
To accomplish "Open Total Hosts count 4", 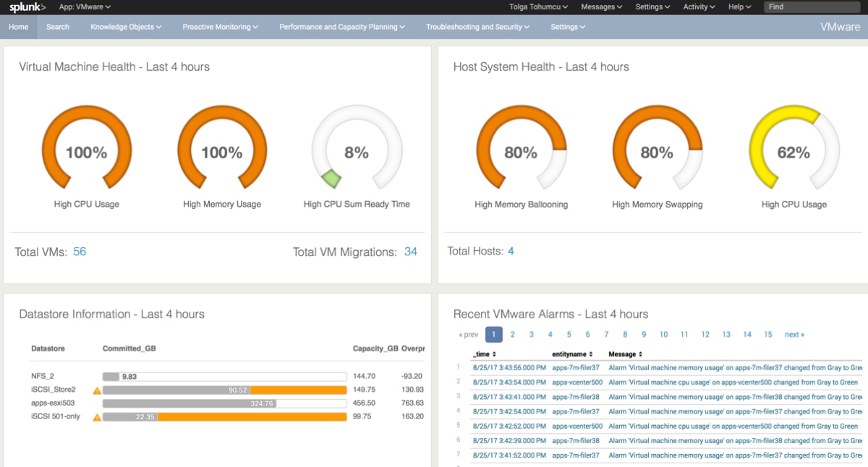I will click(x=511, y=251).
